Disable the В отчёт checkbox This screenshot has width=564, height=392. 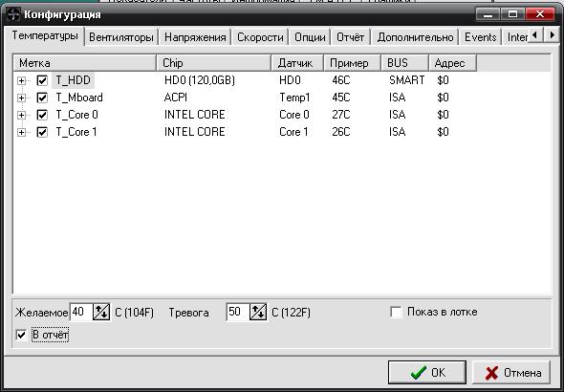(x=21, y=335)
